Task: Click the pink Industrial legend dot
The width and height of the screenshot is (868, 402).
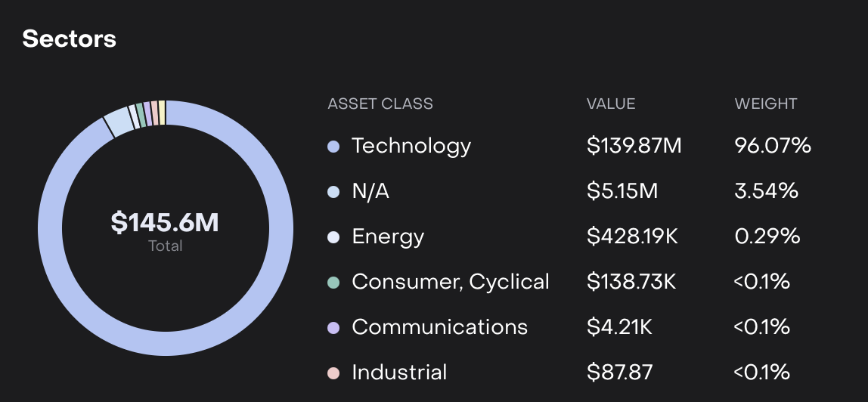Action: [333, 373]
